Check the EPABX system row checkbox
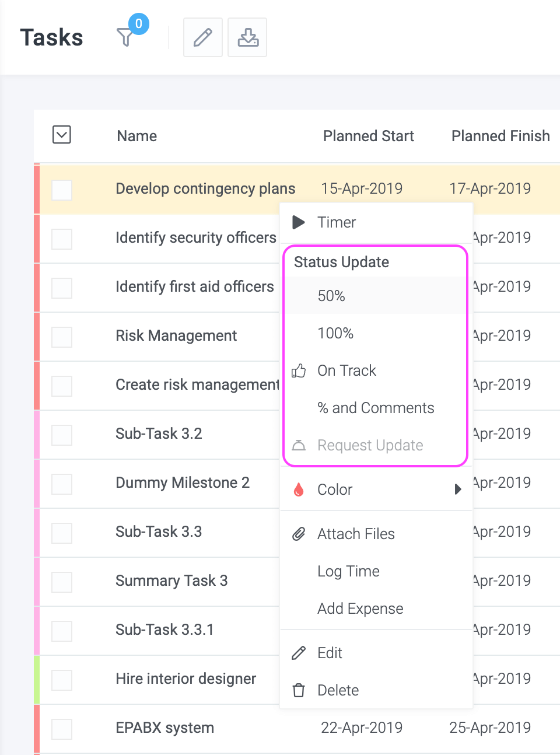 tap(62, 729)
